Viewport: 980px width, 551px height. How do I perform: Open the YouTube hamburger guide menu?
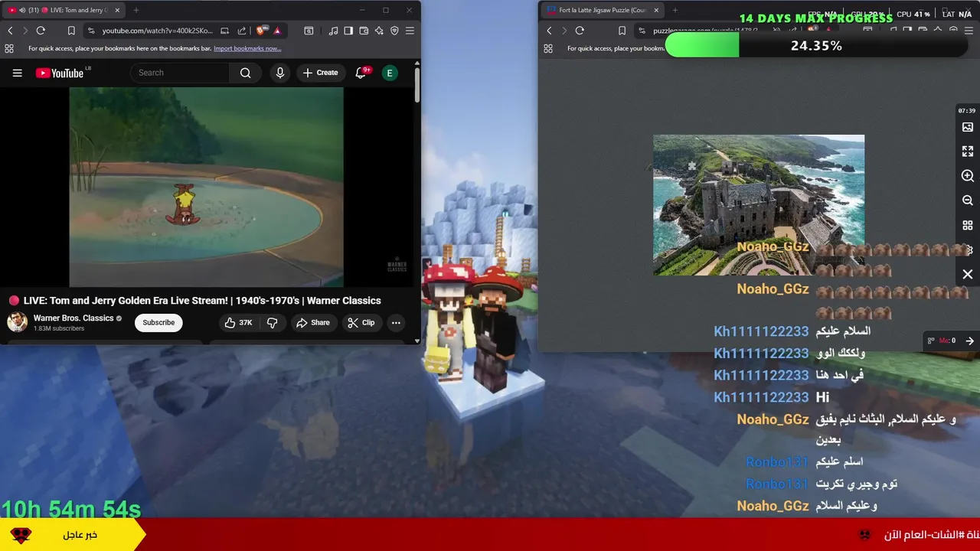point(18,73)
